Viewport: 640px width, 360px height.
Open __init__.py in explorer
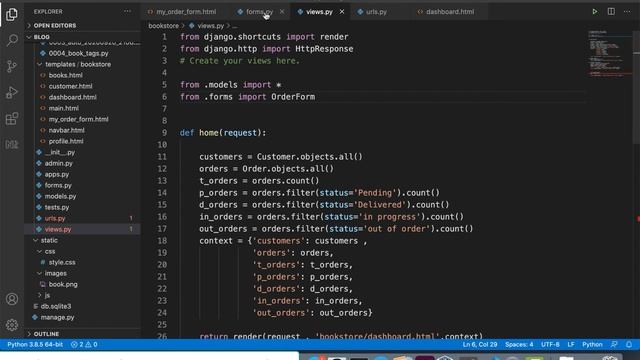tap(60, 153)
